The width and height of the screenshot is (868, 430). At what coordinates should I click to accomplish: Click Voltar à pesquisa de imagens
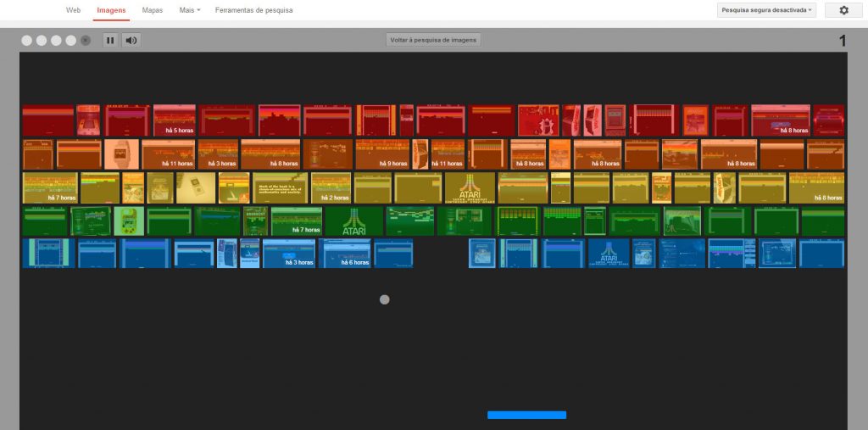433,40
